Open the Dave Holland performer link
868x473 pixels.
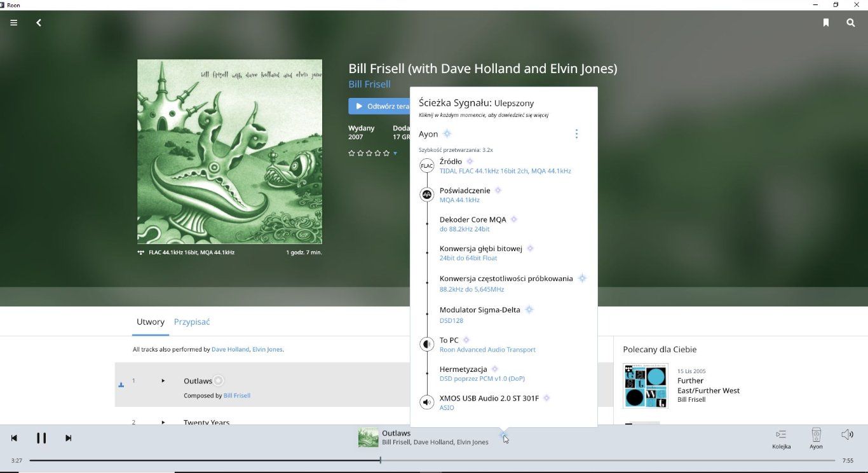(230, 349)
